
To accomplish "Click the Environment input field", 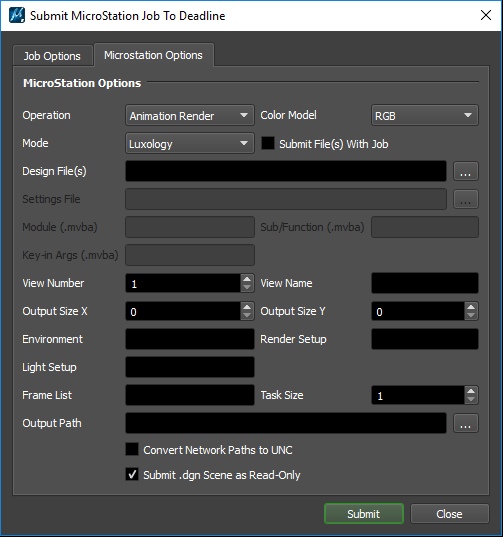I will pyautogui.click(x=190, y=339).
